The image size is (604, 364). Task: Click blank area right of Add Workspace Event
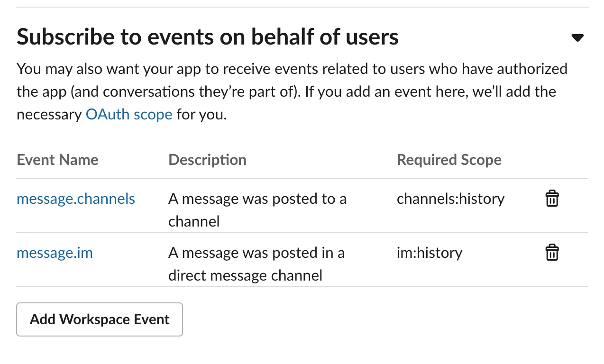tap(379, 319)
